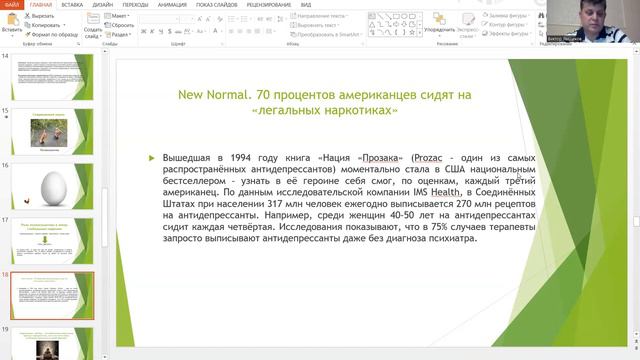The width and height of the screenshot is (640, 360).
Task: Select Формат по образцу format painter
Action: (51, 35)
